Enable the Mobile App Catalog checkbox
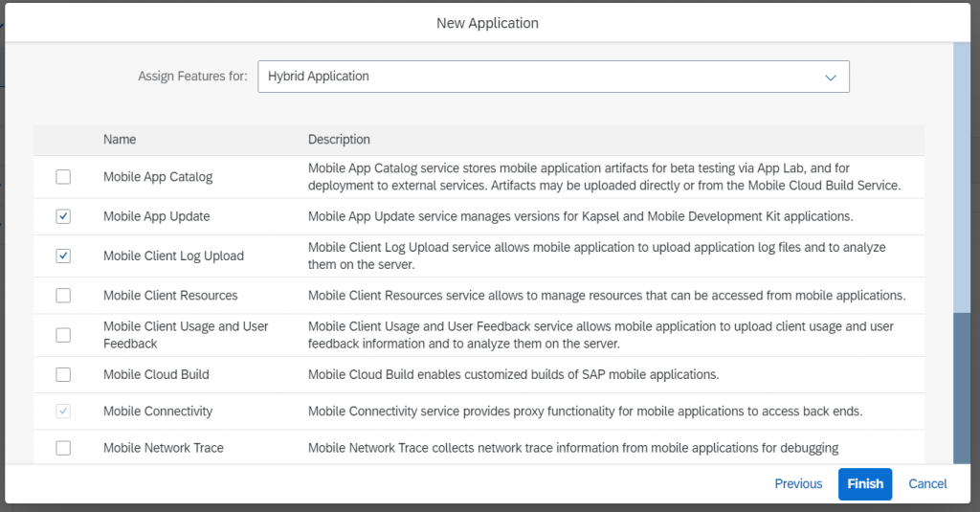 coord(63,177)
